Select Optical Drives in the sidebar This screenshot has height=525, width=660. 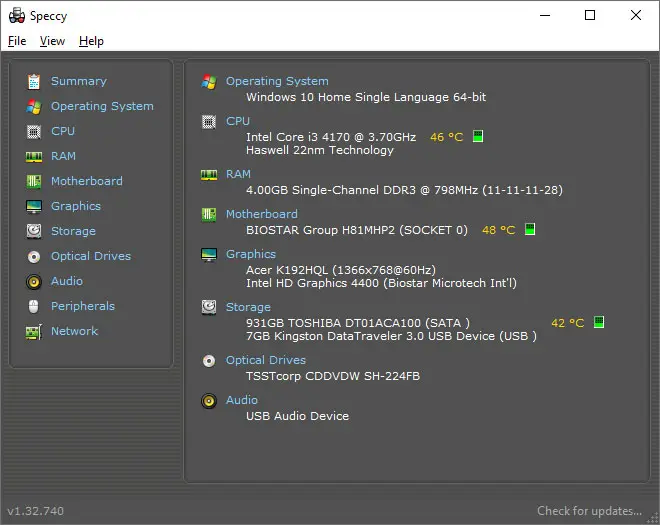(x=91, y=256)
